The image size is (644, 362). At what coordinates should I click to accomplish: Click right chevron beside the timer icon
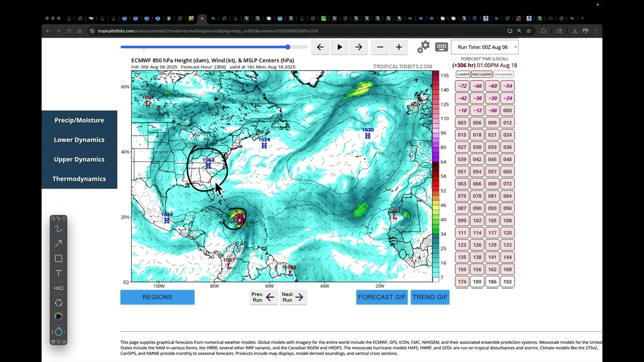65,332
